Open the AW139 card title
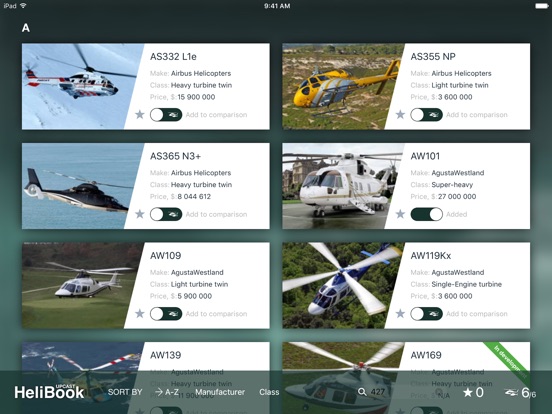This screenshot has height=414, width=552. (165, 355)
